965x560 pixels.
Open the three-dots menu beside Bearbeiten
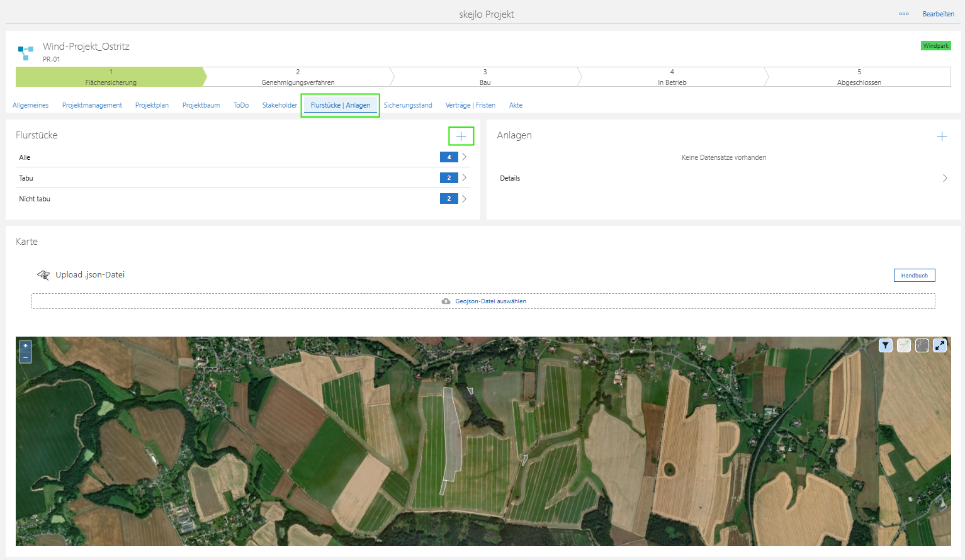tap(903, 14)
